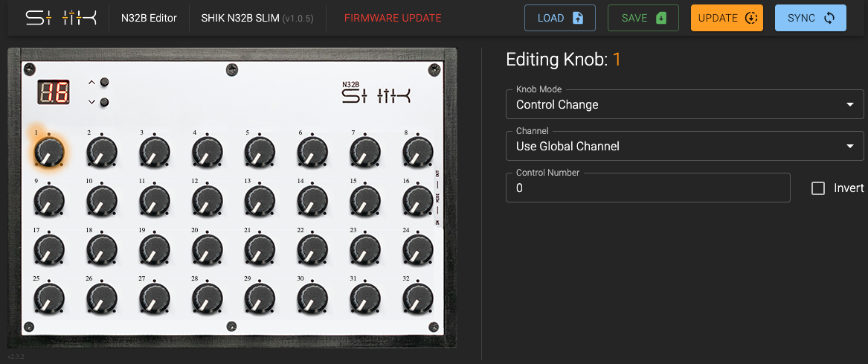The height and width of the screenshot is (364, 868).
Task: Click the SAVE button
Action: coord(643,18)
